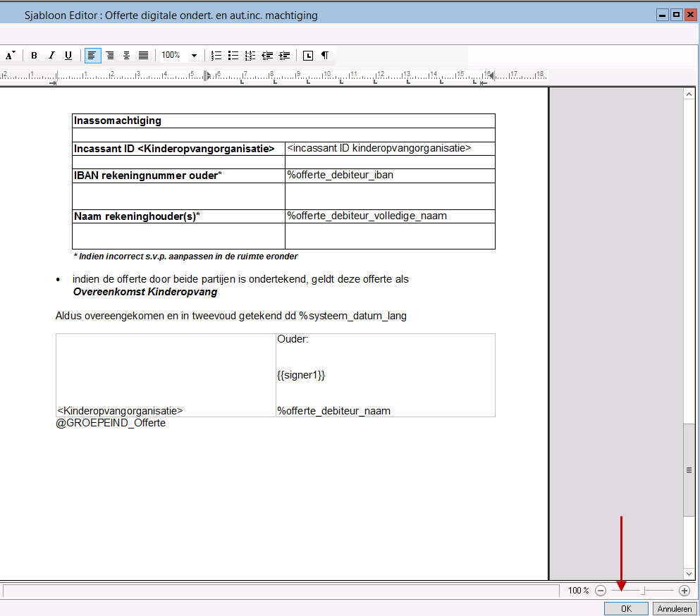
Task: Toggle bold formatting
Action: click(x=34, y=56)
